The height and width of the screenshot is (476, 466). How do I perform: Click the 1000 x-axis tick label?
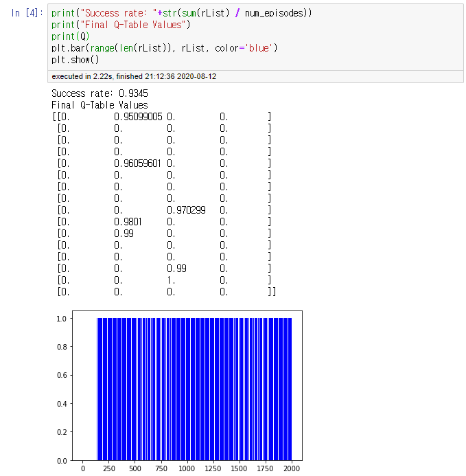click(x=187, y=468)
